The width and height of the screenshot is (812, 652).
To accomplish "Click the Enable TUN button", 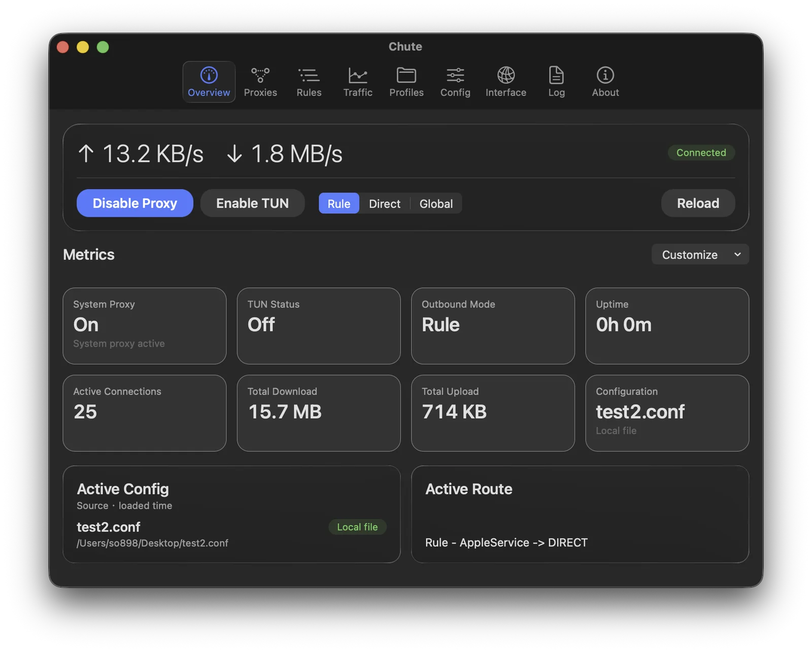I will 252,203.
